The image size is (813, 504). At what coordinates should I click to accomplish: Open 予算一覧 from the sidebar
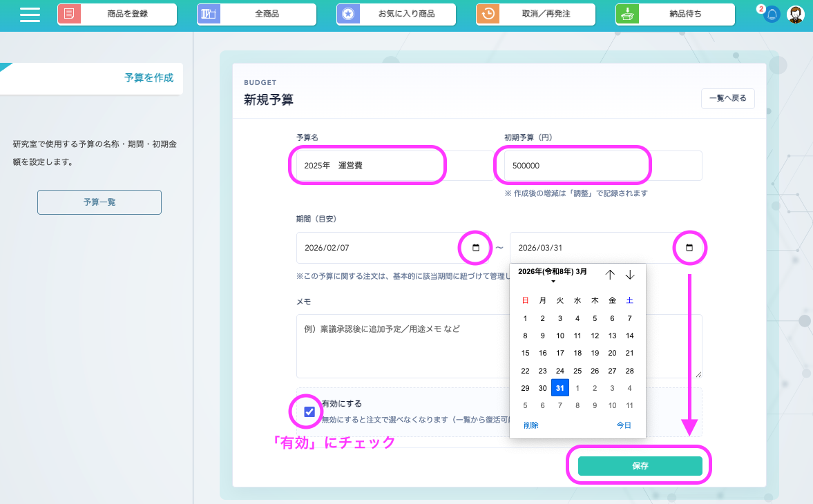tap(99, 202)
